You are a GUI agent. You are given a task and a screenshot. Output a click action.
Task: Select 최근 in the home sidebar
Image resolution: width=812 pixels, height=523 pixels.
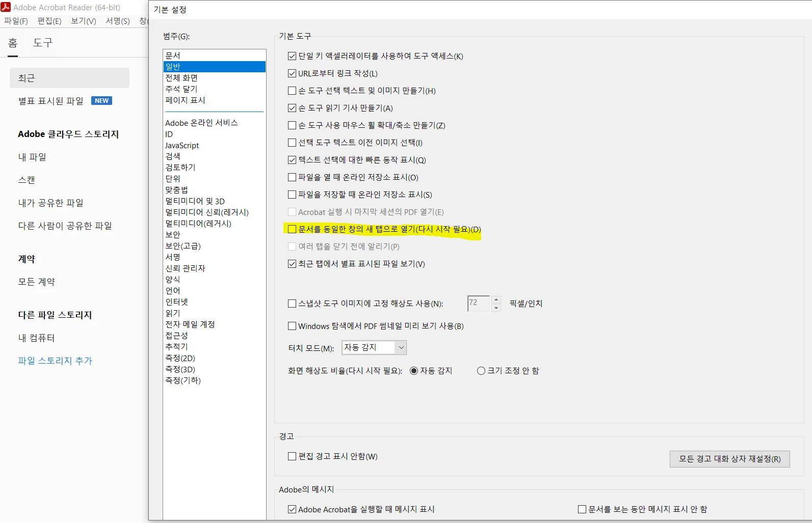pos(69,78)
